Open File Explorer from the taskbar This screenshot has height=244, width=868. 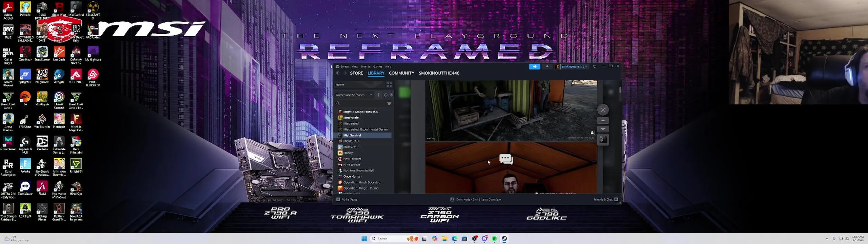445,239
